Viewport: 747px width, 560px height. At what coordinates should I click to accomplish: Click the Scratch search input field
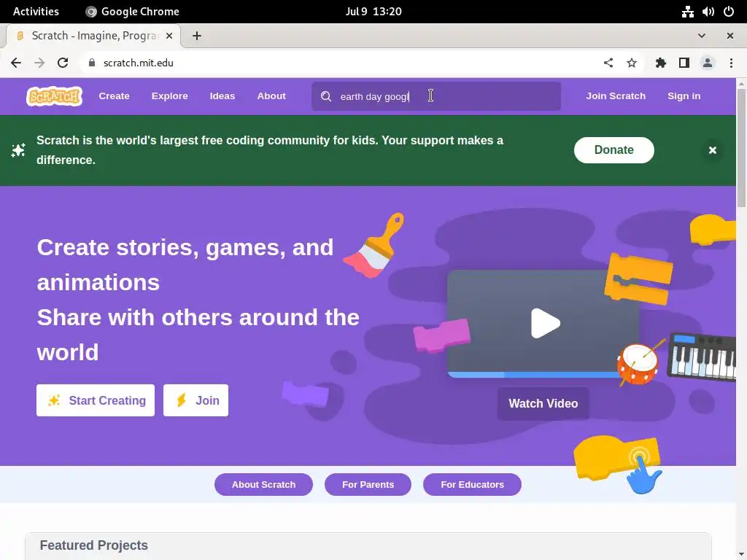[436, 96]
